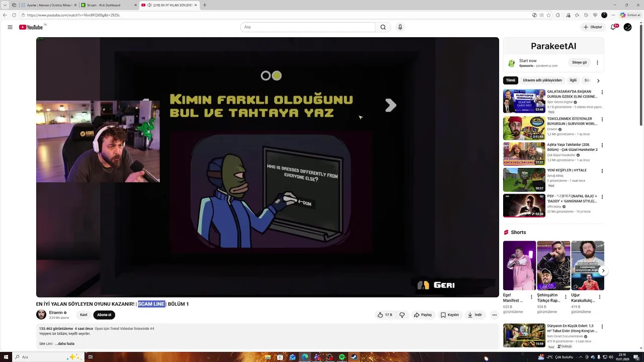Select the Elraenn adlı yükleyiciden chip
This screenshot has height=362, width=644.
click(x=542, y=80)
